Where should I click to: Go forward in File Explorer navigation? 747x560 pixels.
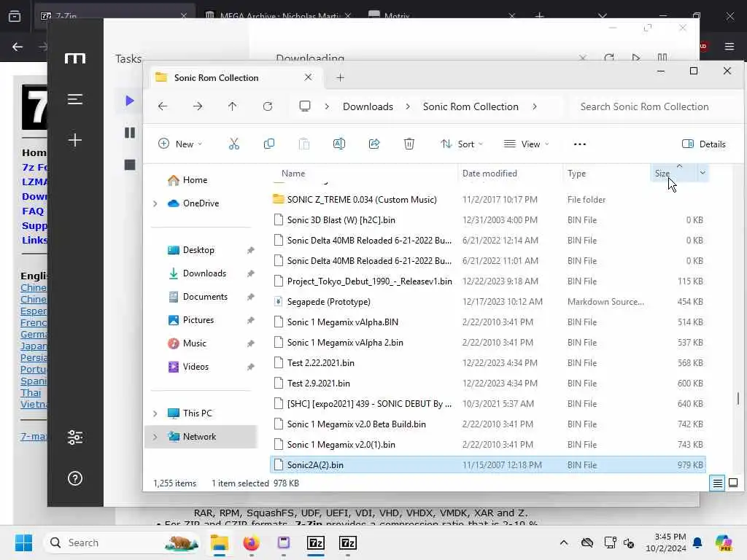point(198,106)
